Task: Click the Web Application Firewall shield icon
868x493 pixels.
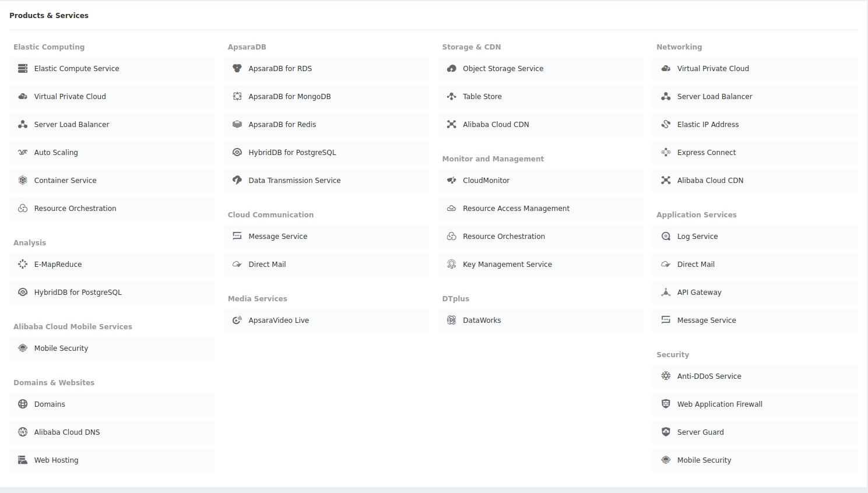Action: [666, 404]
